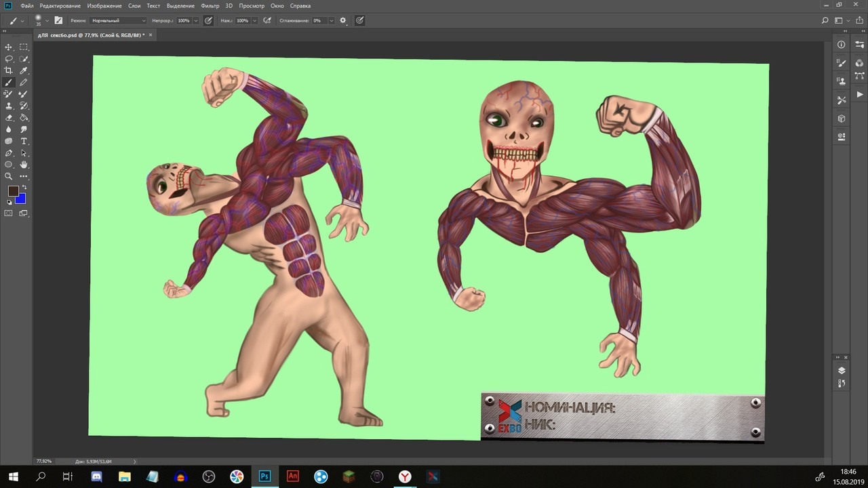Reset default foreground and background colors
This screenshot has height=488, width=868.
coord(9,202)
